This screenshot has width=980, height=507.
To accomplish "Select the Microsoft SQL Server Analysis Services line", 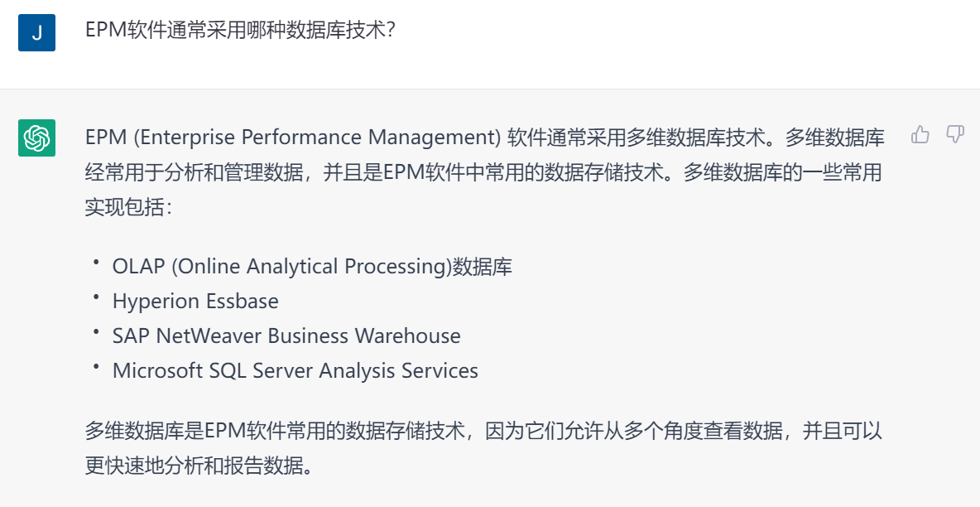I will [295, 370].
